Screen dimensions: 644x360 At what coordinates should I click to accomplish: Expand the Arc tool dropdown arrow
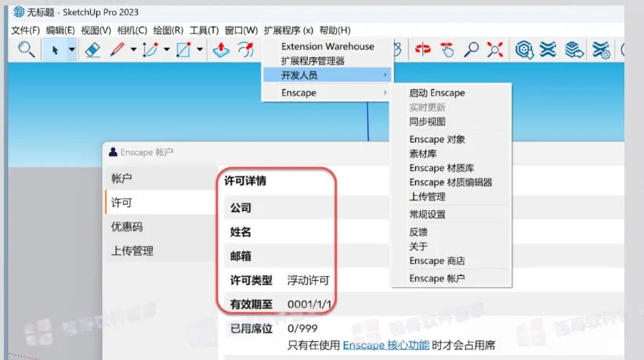[x=167, y=49]
